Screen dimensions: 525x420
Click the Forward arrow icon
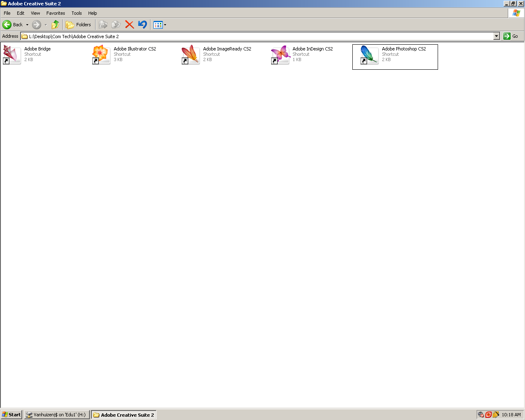click(x=37, y=25)
